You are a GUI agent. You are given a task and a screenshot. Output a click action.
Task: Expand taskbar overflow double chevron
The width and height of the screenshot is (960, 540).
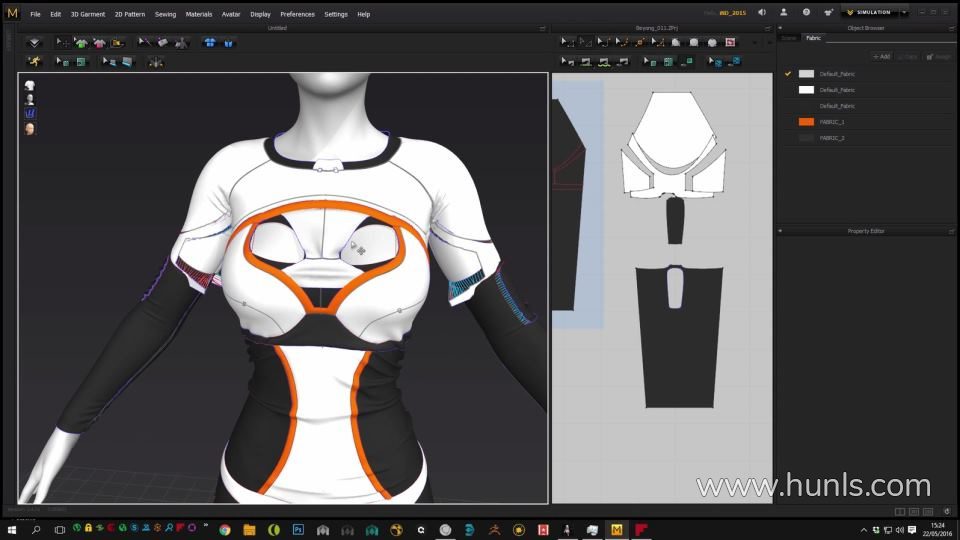(206, 526)
